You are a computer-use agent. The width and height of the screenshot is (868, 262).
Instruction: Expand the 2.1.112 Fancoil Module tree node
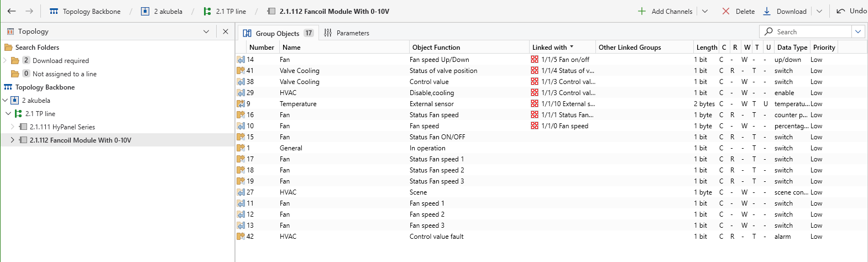[x=13, y=140]
